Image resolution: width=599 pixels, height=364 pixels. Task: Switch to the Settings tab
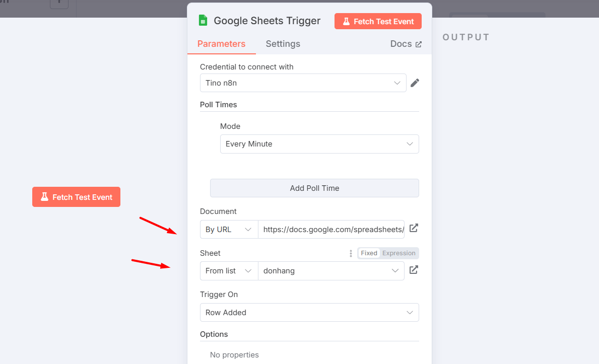coord(283,44)
